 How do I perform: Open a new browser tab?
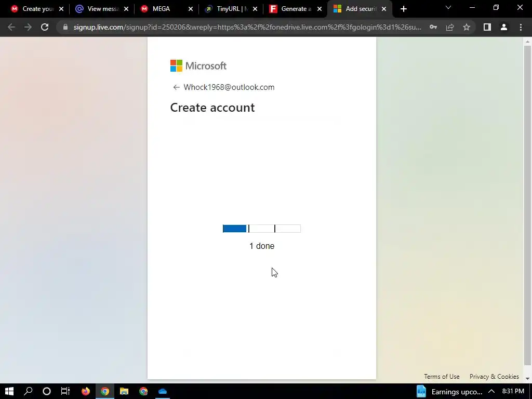click(403, 9)
